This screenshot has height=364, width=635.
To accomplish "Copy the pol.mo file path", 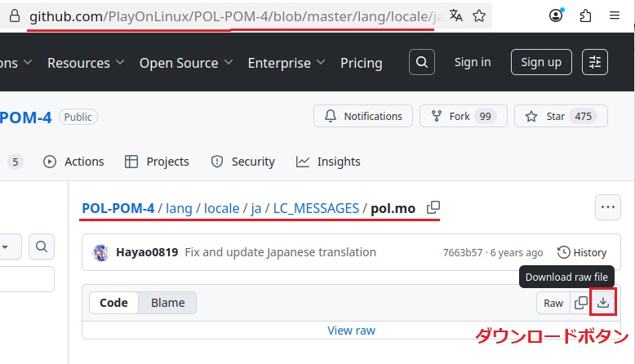I will coord(433,207).
